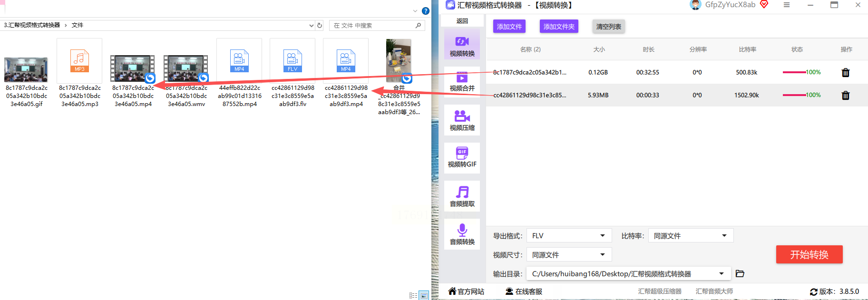868x300 pixels.
Task: Click 清空列表 clear list button
Action: (608, 27)
